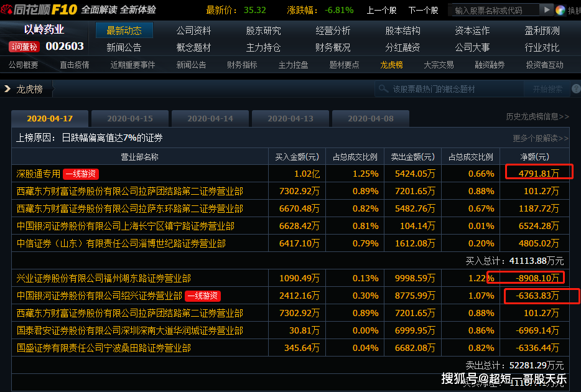The height and width of the screenshot is (392, 581).
Task: Open the 经营分析 menu
Action: pyautogui.click(x=333, y=30)
